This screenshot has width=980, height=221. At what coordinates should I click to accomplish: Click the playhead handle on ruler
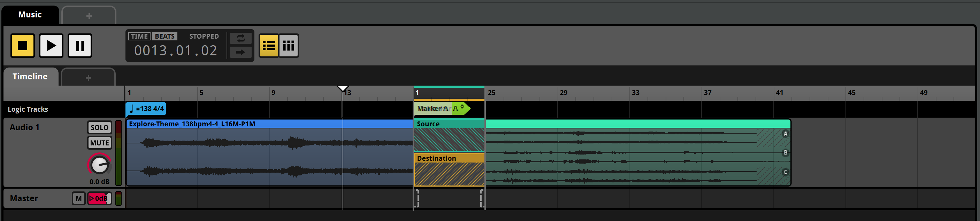point(343,89)
